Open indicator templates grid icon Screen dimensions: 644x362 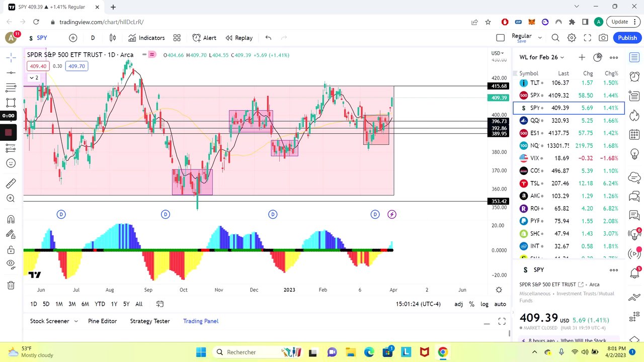click(x=177, y=38)
